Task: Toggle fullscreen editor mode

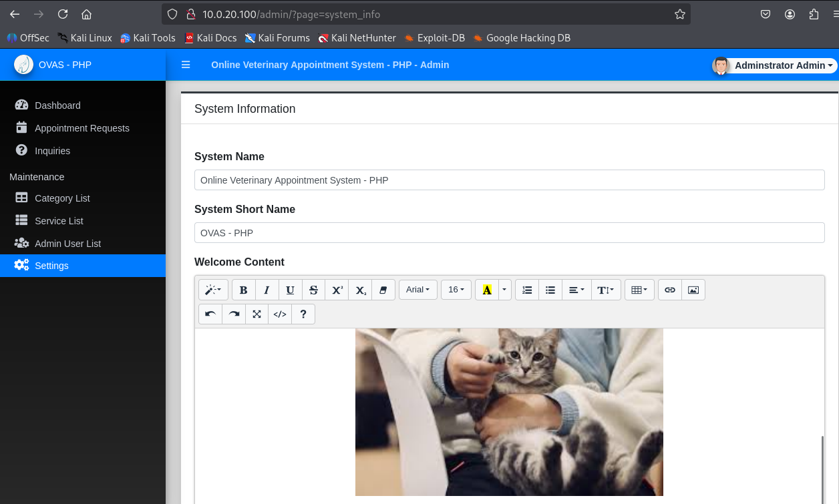Action: click(x=257, y=314)
